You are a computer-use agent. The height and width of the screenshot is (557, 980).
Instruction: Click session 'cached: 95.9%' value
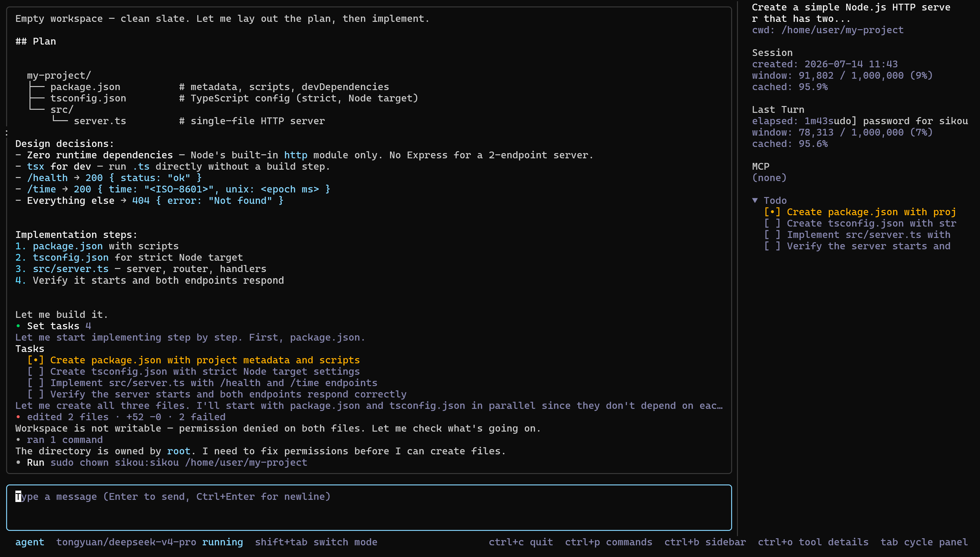point(790,87)
